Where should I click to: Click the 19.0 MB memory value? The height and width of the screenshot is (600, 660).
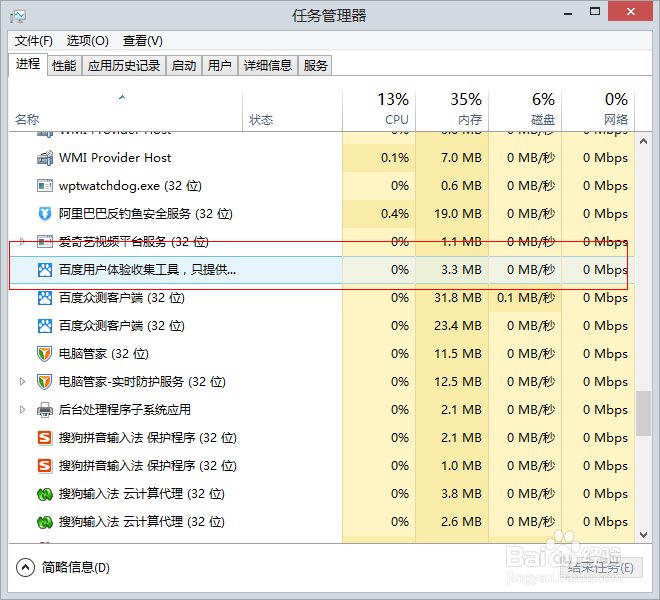(x=458, y=214)
